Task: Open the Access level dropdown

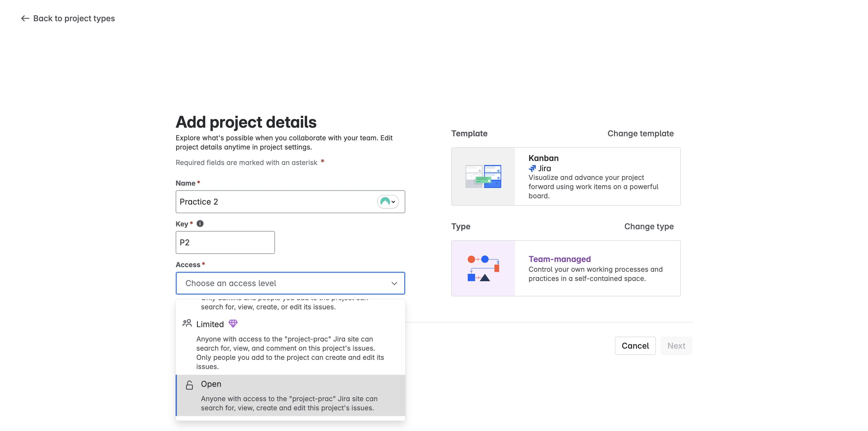Action: pyautogui.click(x=290, y=283)
